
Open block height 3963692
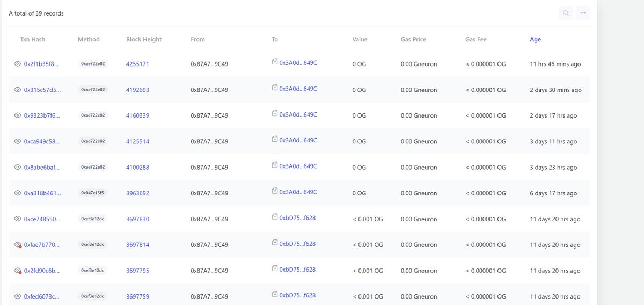(137, 193)
